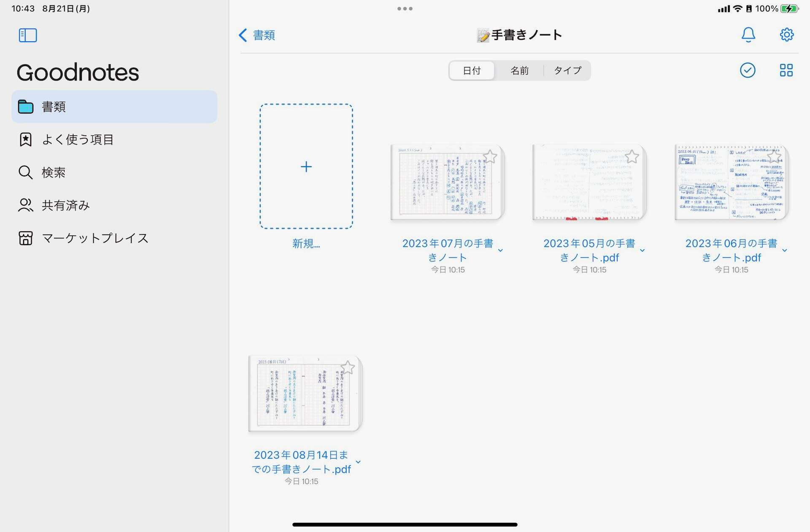Screen dimensions: 810x532
Task: Open the 2023年06月 pdf thumbnail
Action: tap(732, 182)
